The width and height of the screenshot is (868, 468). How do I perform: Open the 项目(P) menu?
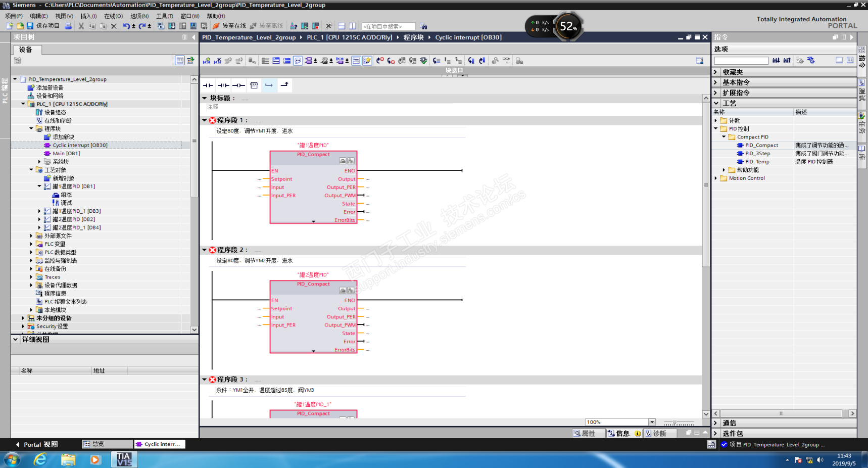click(x=14, y=16)
